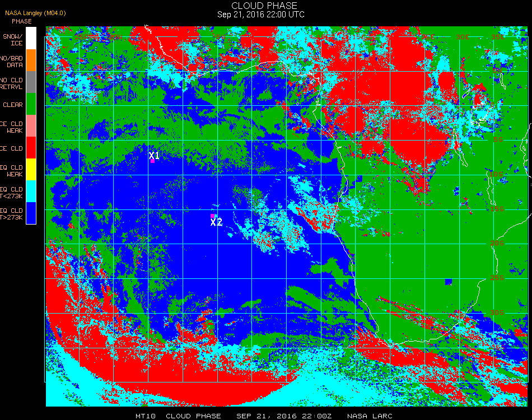This screenshot has height=420, width=532.
Task: Click the yellow LIQ CLD WEAK legend swatch
Action: [31, 169]
